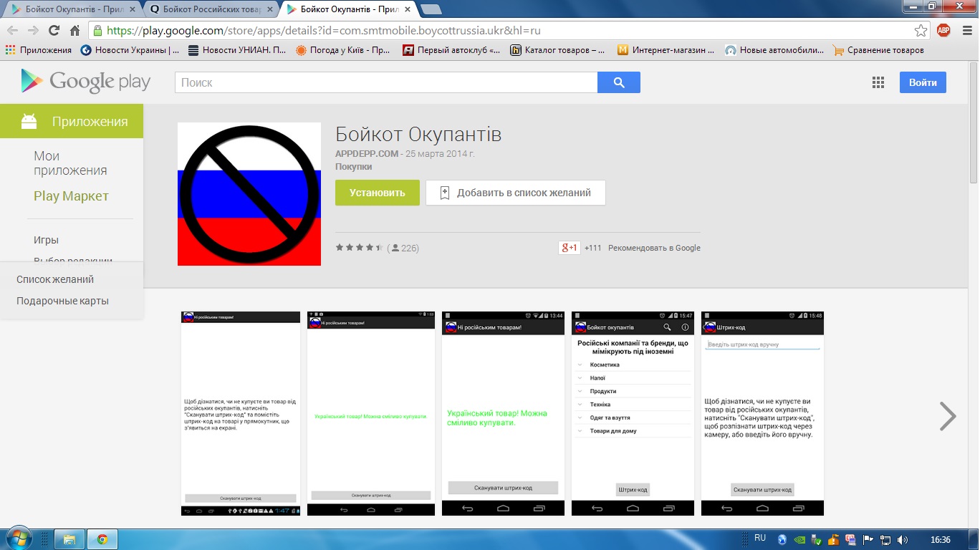
Task: Open screenshot showing Російські компанії та бренди list
Action: point(633,413)
